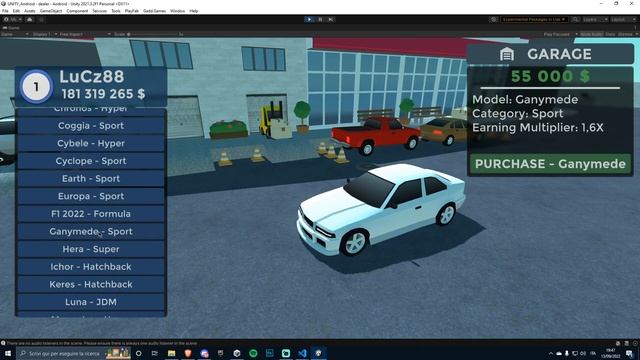
Task: Open the Gadd Games menu
Action: click(154, 11)
